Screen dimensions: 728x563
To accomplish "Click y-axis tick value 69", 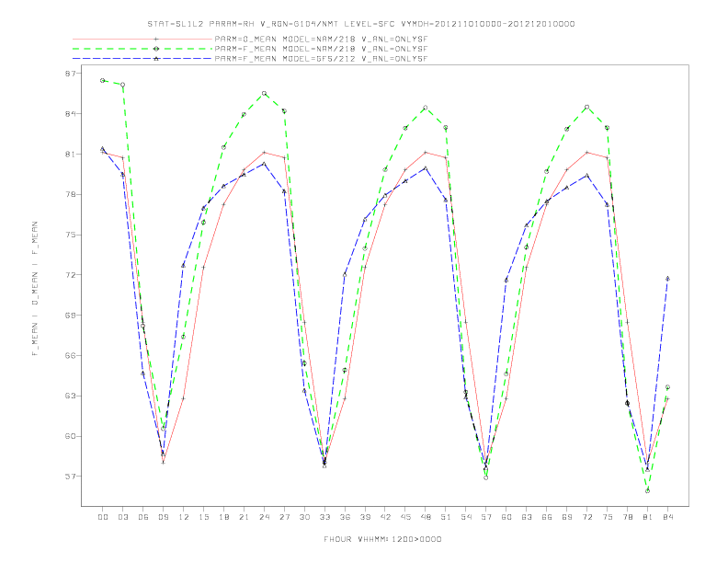I will point(73,316).
